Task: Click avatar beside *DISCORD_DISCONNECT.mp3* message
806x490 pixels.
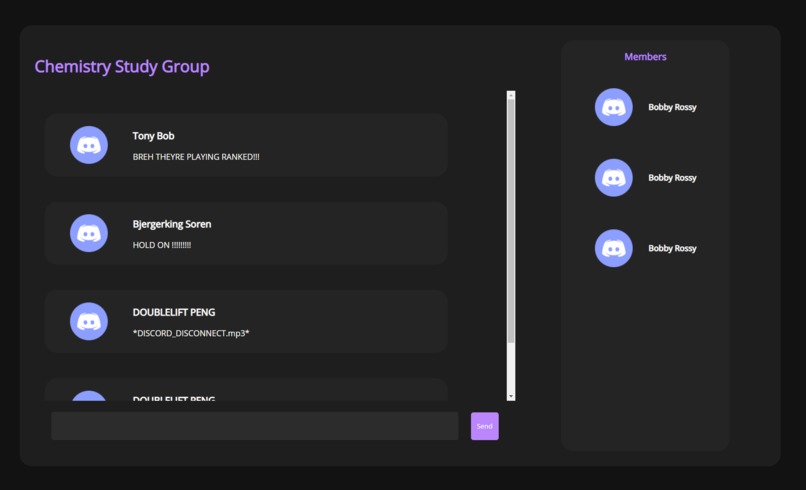Action: coord(89,321)
